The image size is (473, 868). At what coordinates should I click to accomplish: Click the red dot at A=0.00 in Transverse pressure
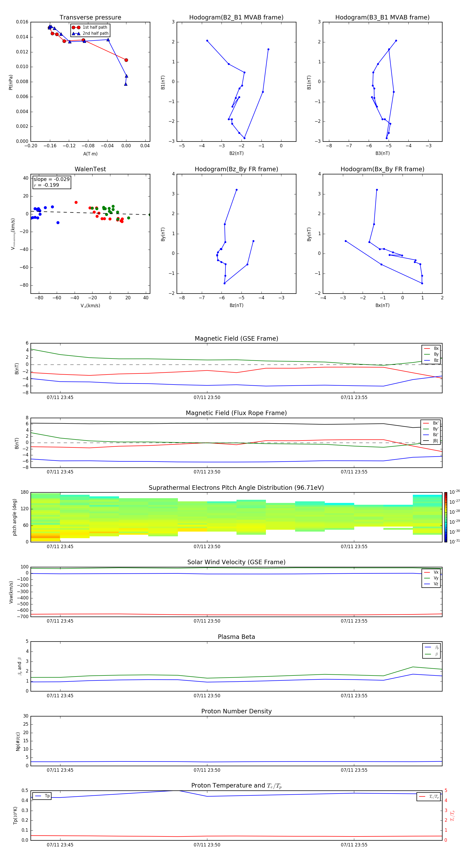[x=126, y=60]
